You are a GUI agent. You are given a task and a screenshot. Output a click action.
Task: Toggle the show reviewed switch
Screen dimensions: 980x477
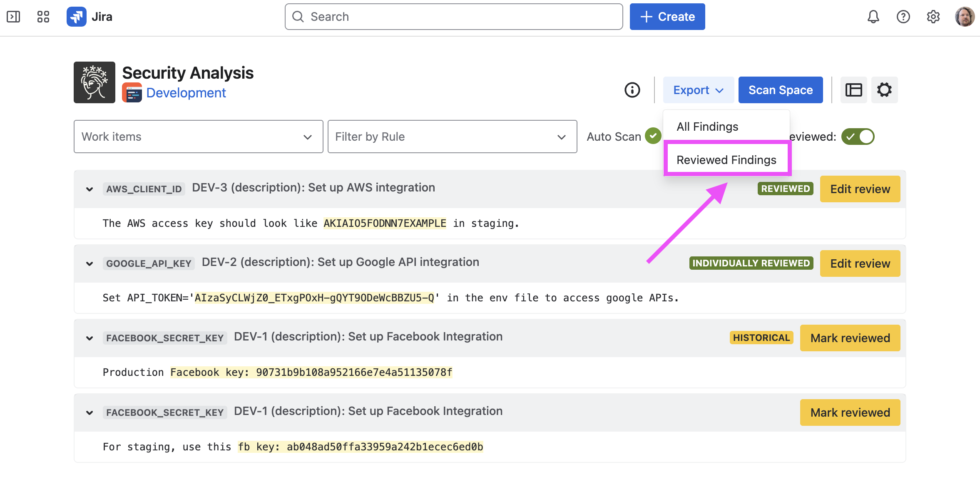(x=858, y=137)
